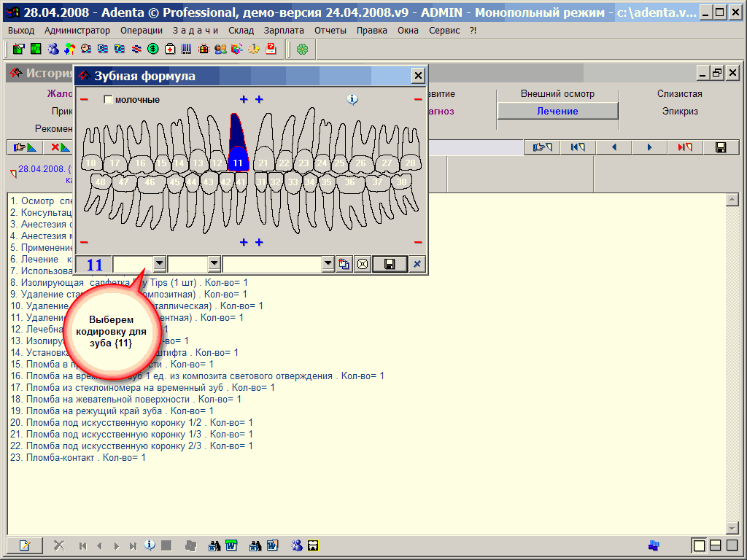Open the "Зарплата" menu
The width and height of the screenshot is (747, 560).
tap(284, 31)
